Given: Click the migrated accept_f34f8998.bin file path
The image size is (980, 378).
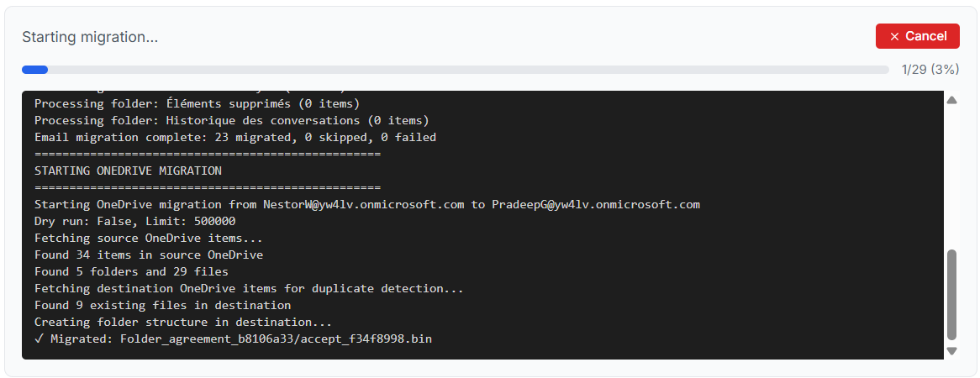Looking at the screenshot, I should point(277,339).
